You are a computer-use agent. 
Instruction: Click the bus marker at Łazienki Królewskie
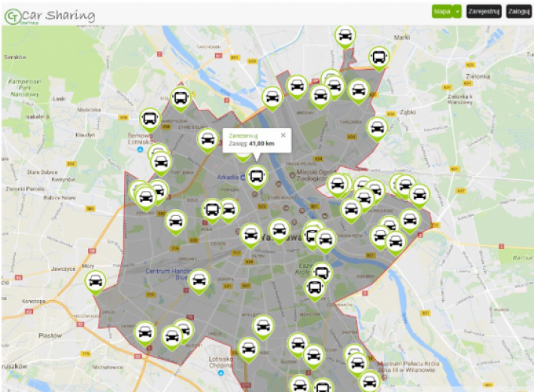(x=321, y=272)
